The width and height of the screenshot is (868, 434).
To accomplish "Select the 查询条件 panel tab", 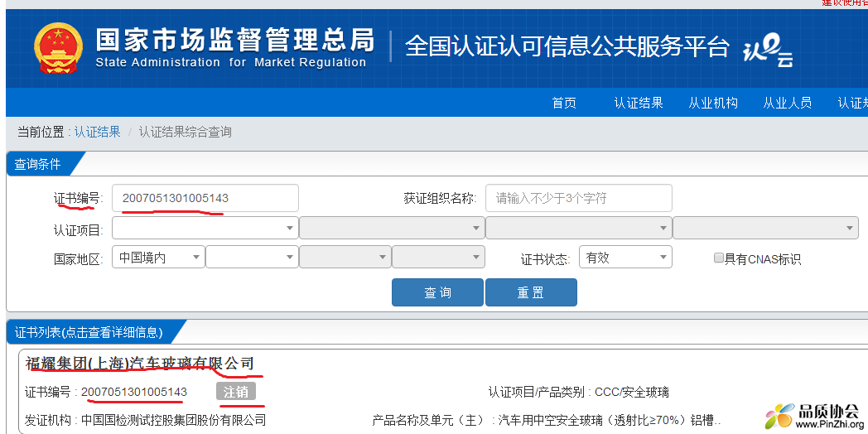I will click(x=44, y=164).
